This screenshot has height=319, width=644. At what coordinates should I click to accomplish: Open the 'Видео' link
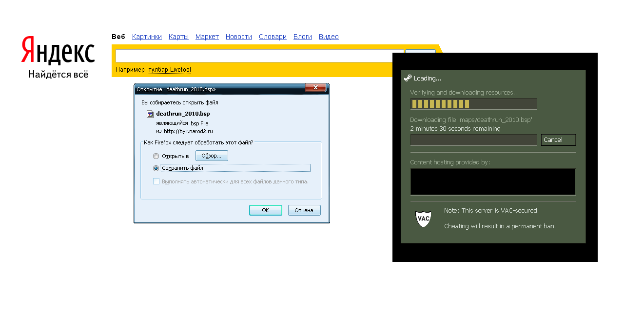pyautogui.click(x=329, y=37)
